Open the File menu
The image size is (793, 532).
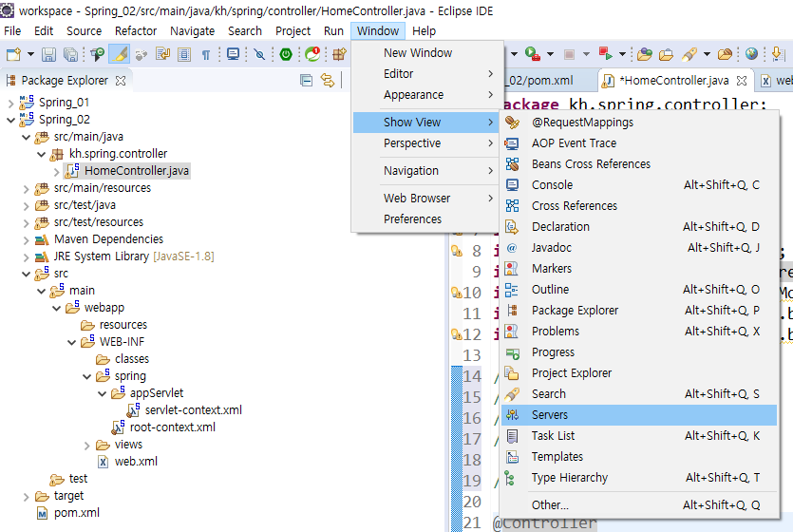12,30
